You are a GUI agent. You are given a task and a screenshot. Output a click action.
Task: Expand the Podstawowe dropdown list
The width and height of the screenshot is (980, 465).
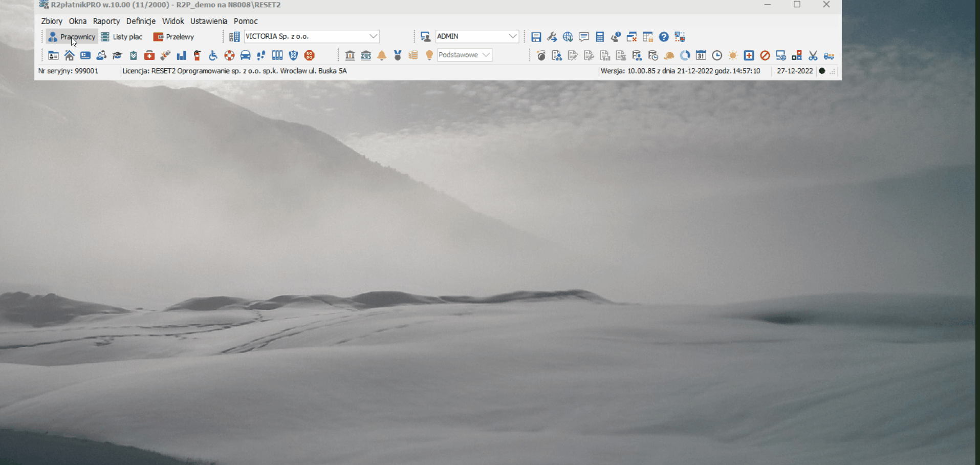(x=486, y=55)
